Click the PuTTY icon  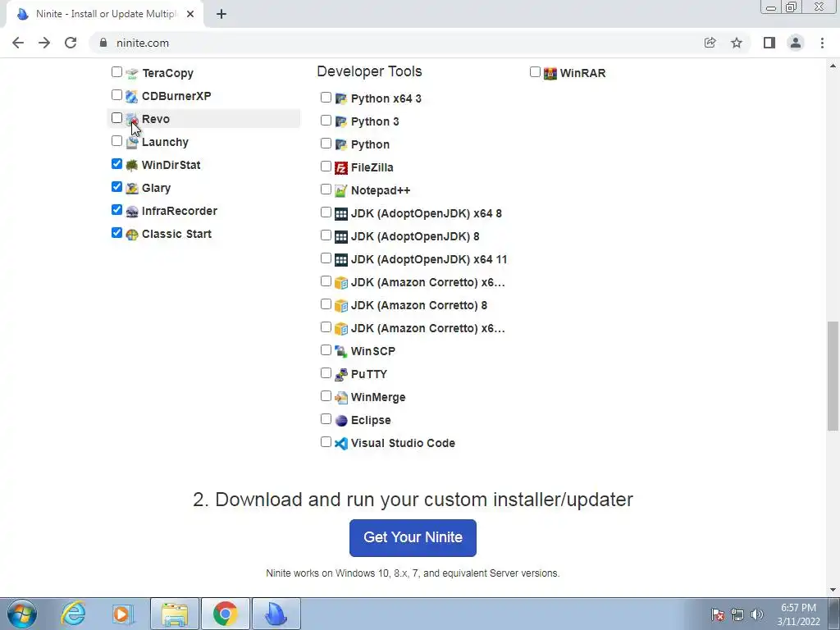(x=340, y=375)
